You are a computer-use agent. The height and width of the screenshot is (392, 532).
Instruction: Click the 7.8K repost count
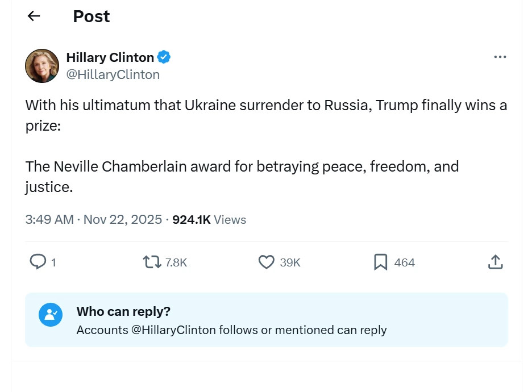click(x=176, y=262)
